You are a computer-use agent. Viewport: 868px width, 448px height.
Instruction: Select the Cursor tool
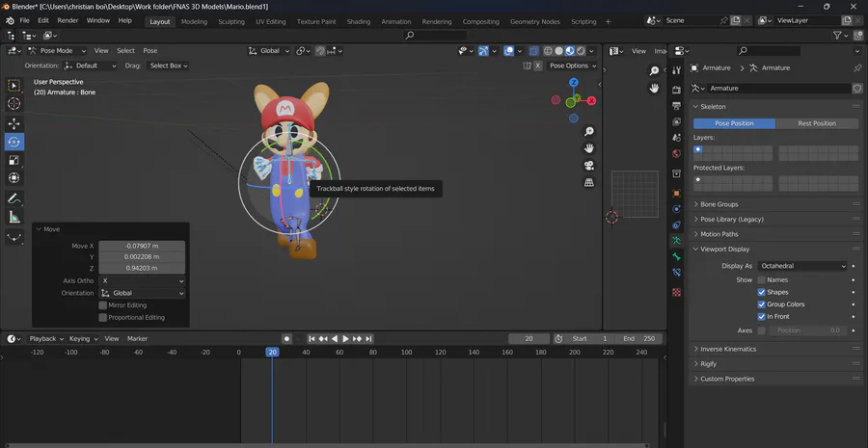pyautogui.click(x=14, y=103)
